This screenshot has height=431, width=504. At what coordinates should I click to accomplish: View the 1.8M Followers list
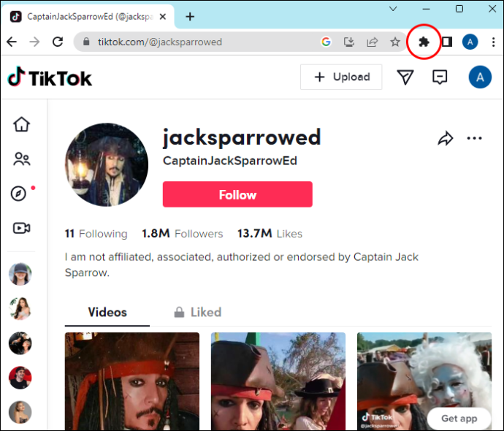[183, 234]
